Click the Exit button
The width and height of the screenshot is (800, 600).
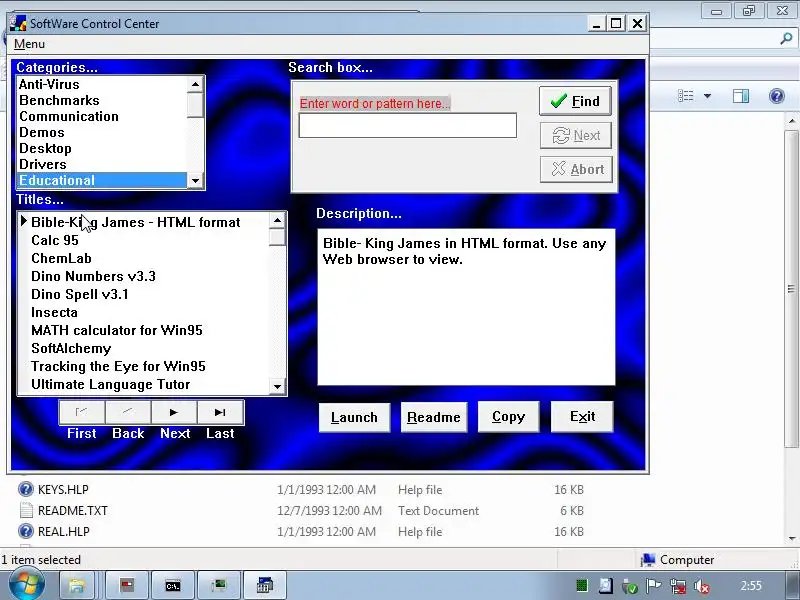582,417
